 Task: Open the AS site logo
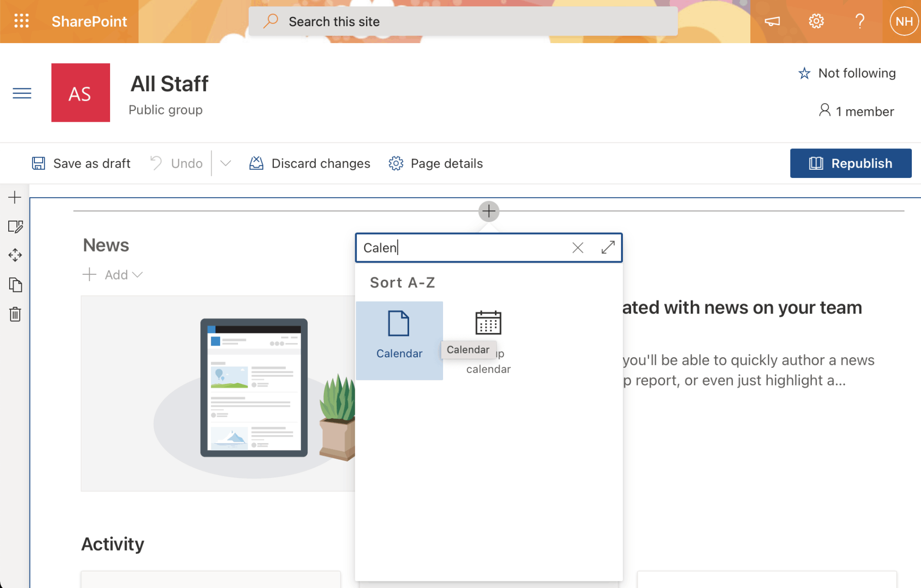(80, 93)
